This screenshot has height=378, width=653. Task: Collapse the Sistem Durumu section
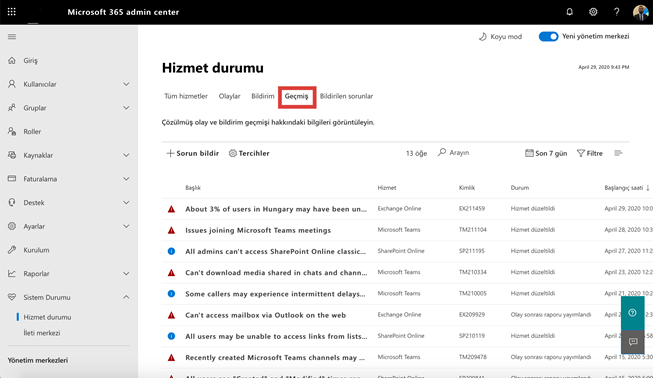126,297
